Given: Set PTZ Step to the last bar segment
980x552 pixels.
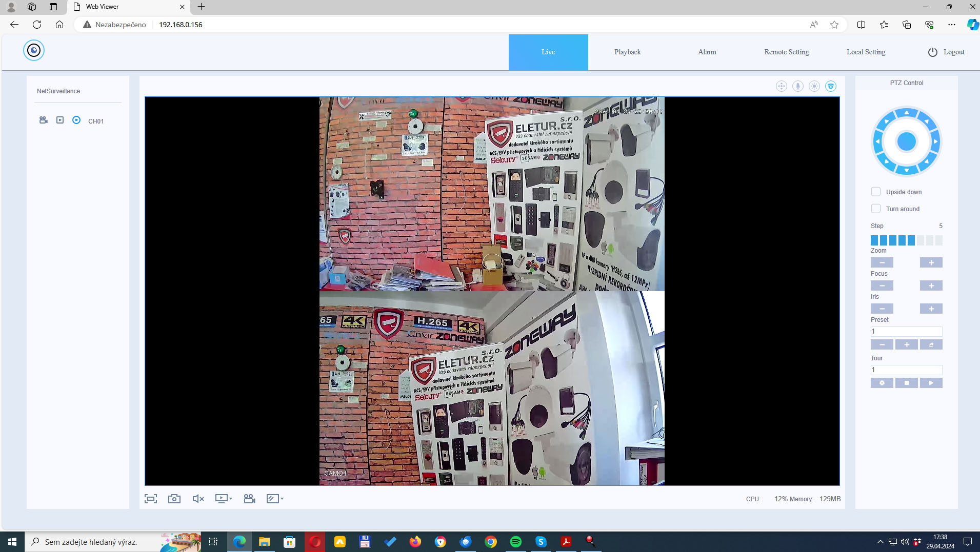Looking at the screenshot, I should point(939,240).
